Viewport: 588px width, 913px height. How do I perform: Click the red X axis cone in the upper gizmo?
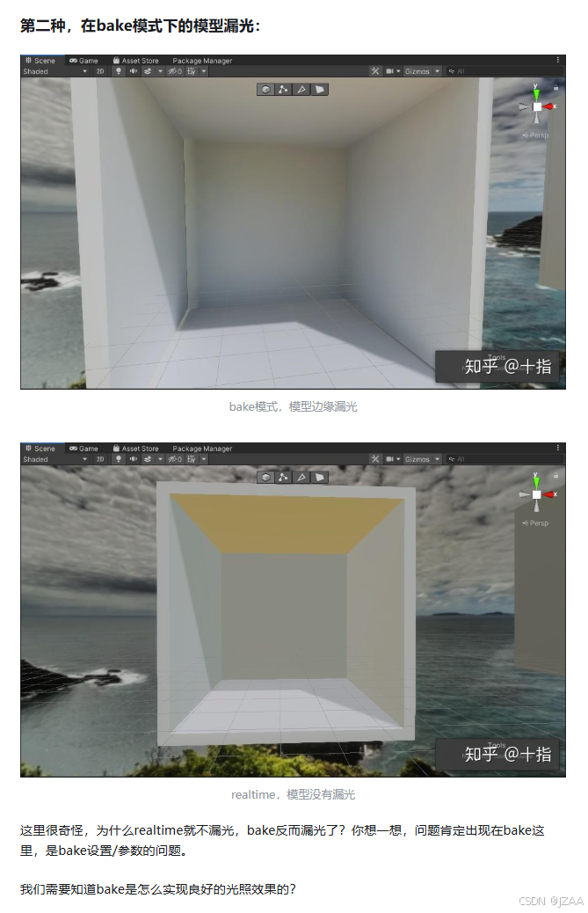pos(549,106)
